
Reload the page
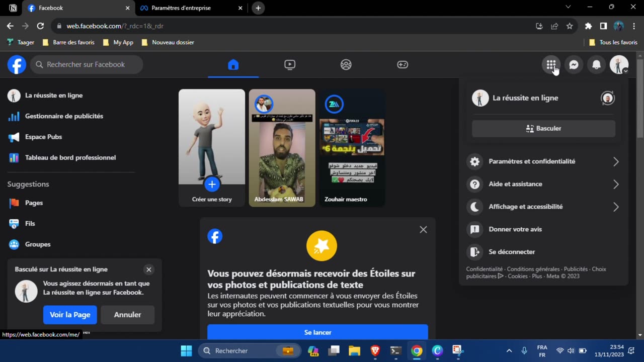[40, 26]
